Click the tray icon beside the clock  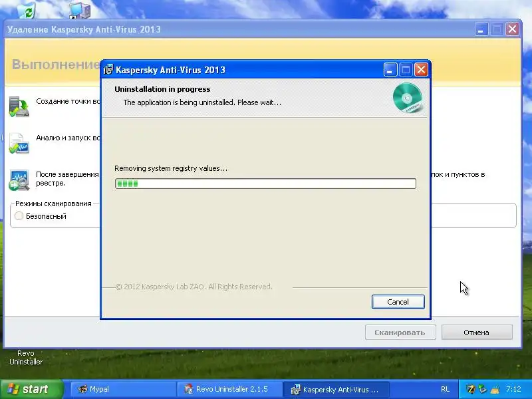point(495,389)
